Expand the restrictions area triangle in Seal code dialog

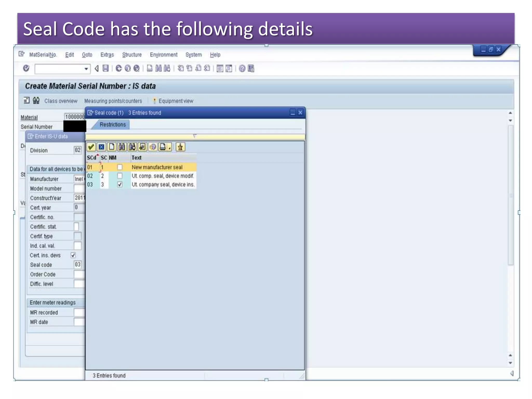195,136
